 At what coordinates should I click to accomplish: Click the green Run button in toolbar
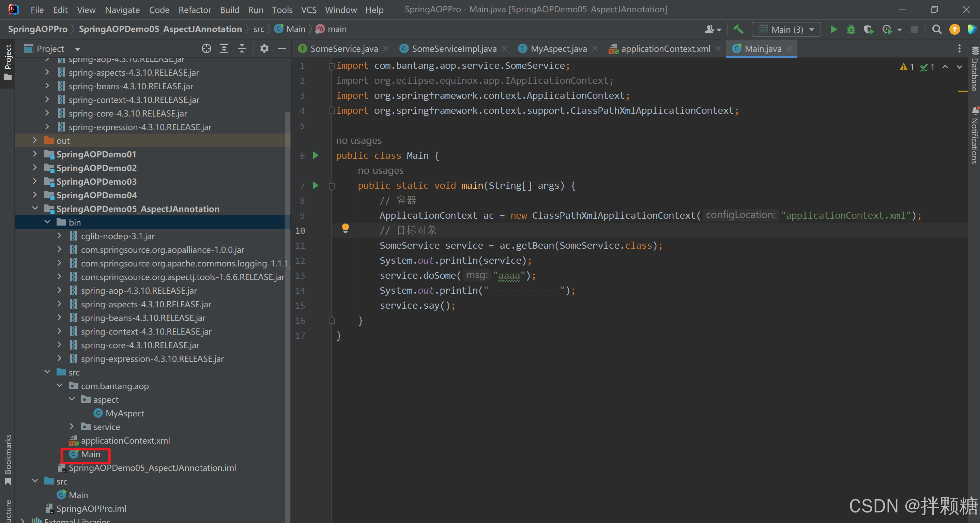833,29
